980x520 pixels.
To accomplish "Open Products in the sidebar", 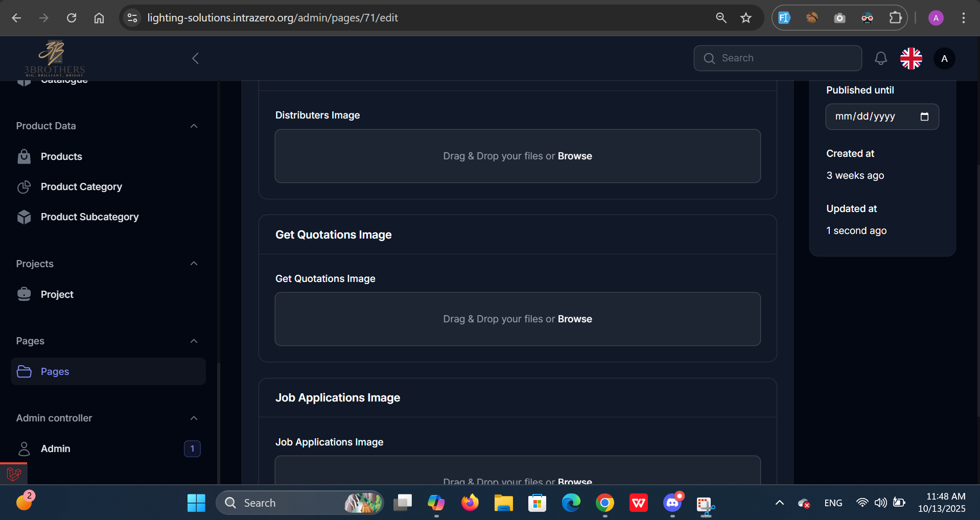I will (61, 157).
